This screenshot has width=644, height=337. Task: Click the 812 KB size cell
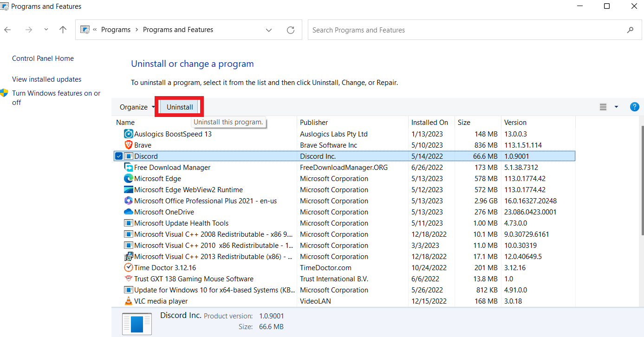tap(486, 290)
